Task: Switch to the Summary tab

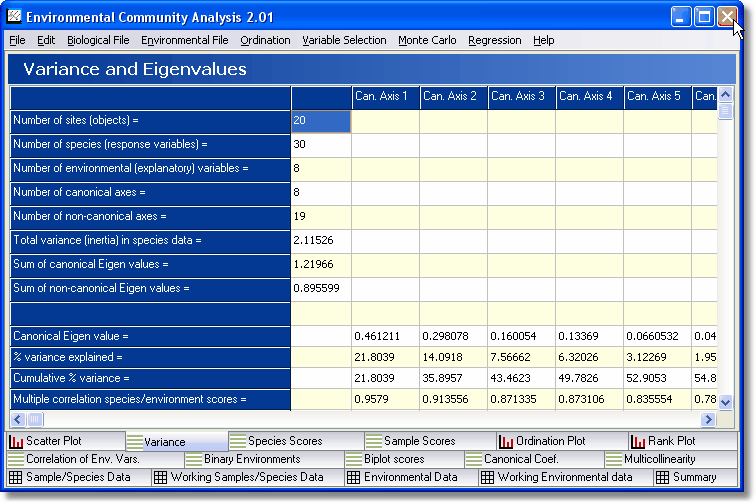Action: point(695,477)
